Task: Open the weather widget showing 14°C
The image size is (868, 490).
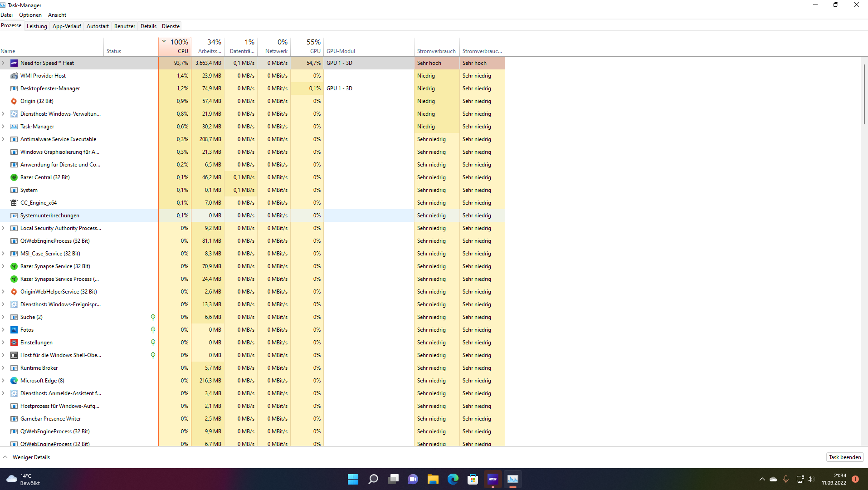Action: pyautogui.click(x=23, y=479)
